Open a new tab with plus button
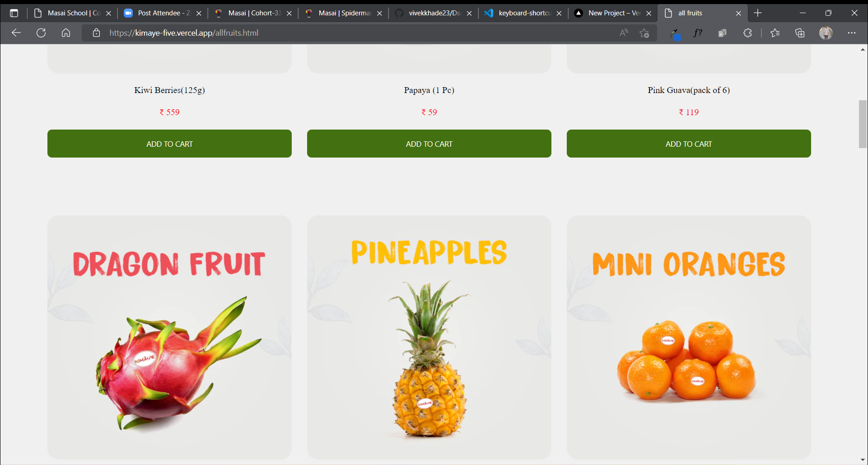 758,13
